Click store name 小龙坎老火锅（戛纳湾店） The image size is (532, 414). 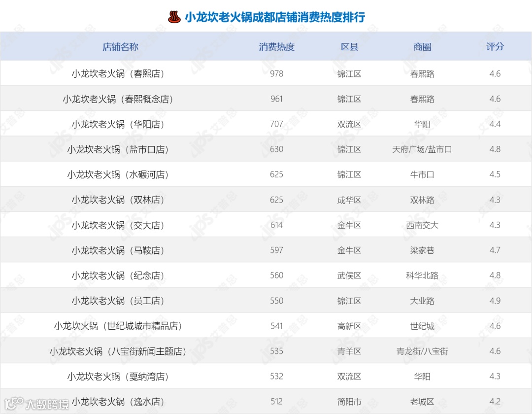(118, 377)
